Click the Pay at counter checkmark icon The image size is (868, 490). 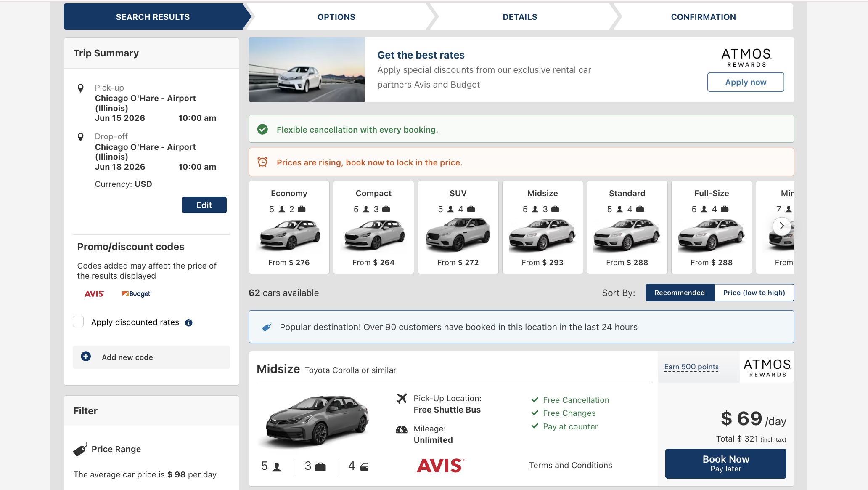tap(535, 426)
